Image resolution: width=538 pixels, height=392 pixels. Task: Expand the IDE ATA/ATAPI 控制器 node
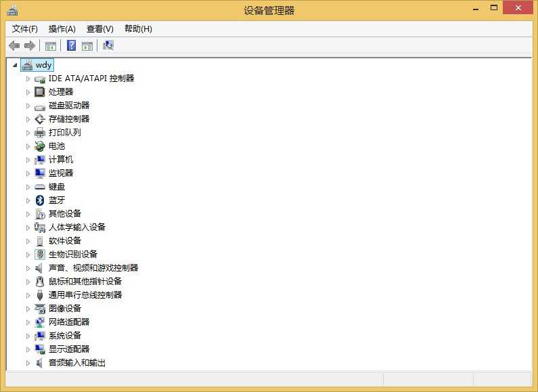tap(28, 79)
